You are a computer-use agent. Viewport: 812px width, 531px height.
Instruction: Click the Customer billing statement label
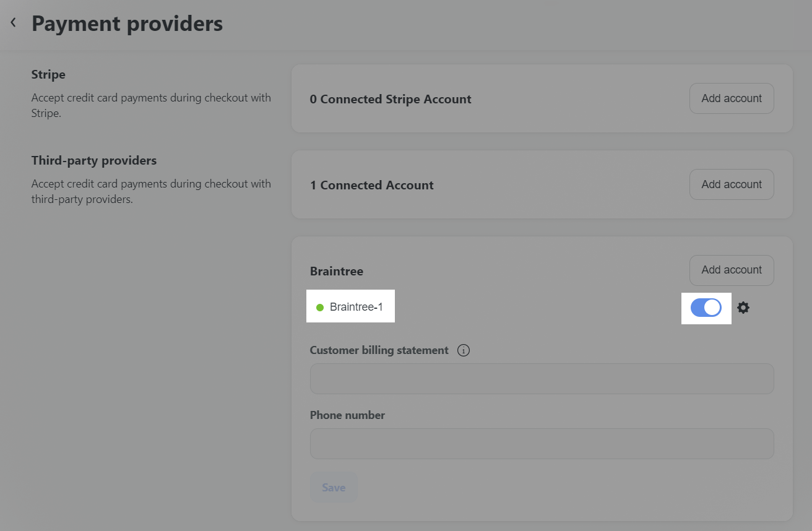tap(379, 350)
